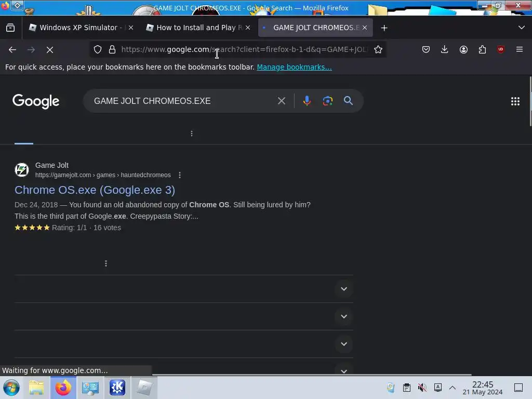Close the How to Install and Play tab
This screenshot has width=532, height=399.
(x=248, y=28)
